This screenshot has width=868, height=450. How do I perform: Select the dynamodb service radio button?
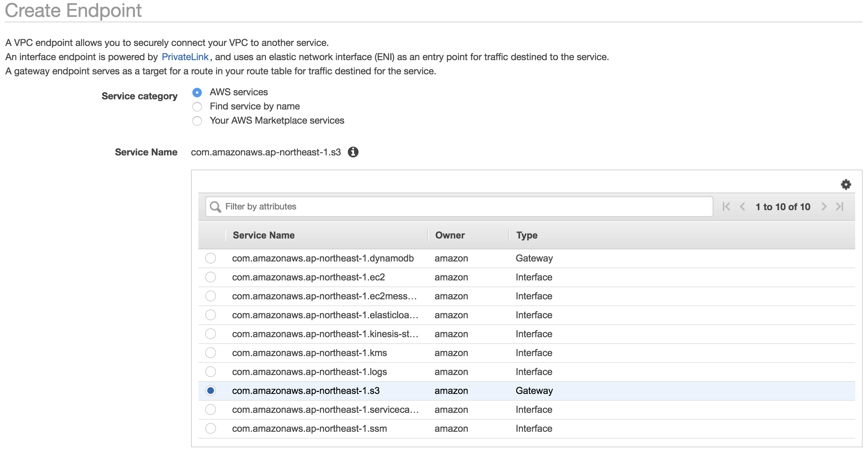pos(211,258)
